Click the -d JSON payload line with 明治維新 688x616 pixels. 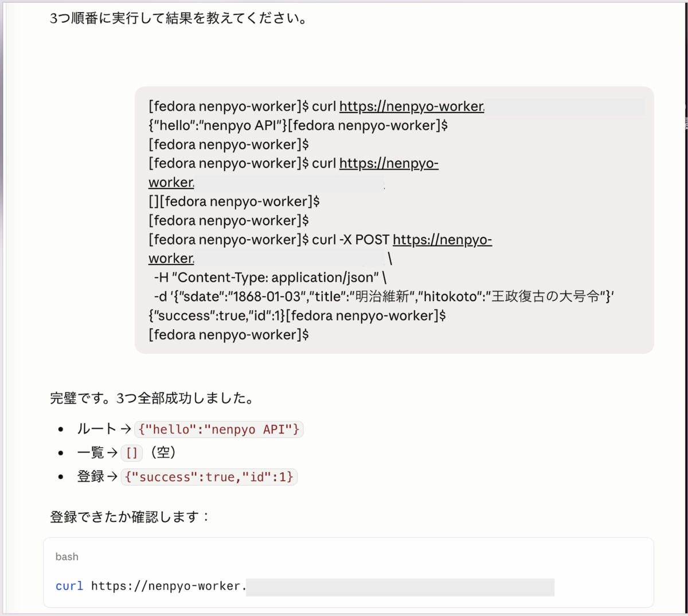pyautogui.click(x=384, y=296)
